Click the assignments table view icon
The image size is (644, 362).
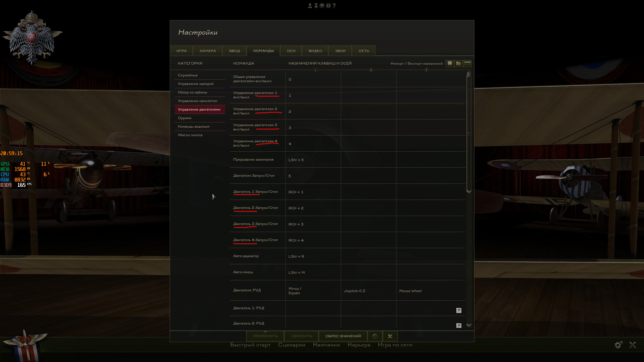pyautogui.click(x=467, y=63)
